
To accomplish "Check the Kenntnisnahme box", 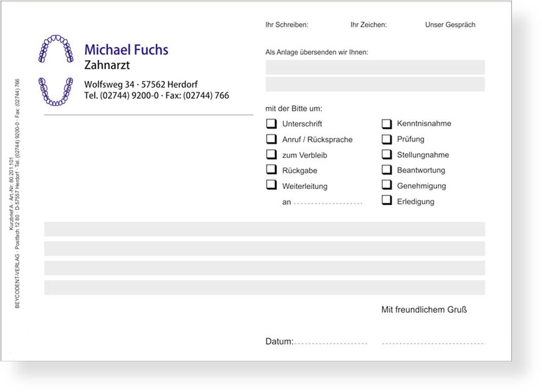I will (x=387, y=124).
